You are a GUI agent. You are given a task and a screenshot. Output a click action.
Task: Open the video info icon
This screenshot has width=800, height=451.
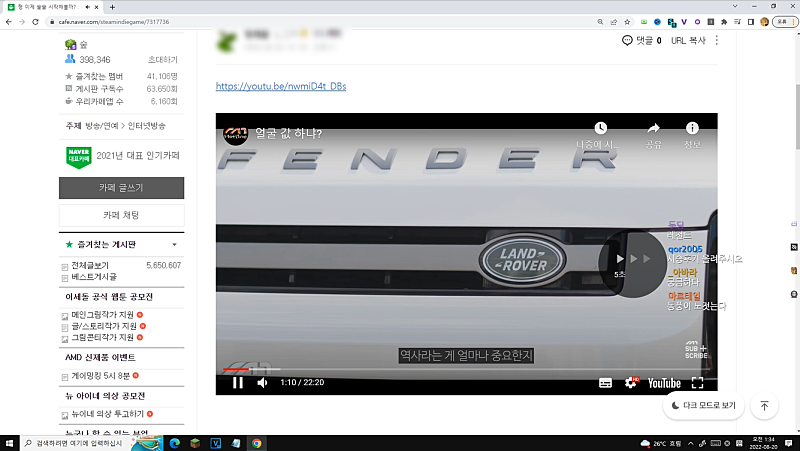[692, 128]
